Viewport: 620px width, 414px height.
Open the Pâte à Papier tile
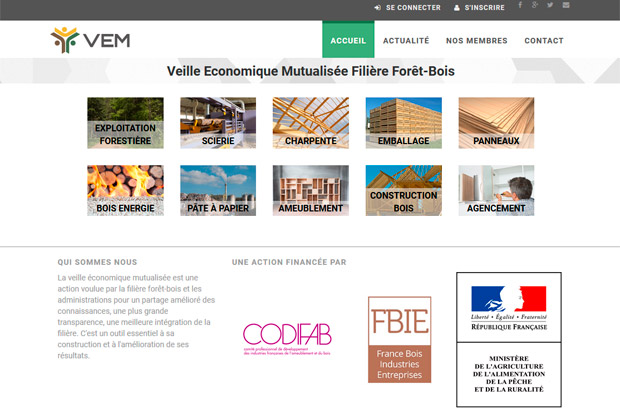click(x=218, y=190)
